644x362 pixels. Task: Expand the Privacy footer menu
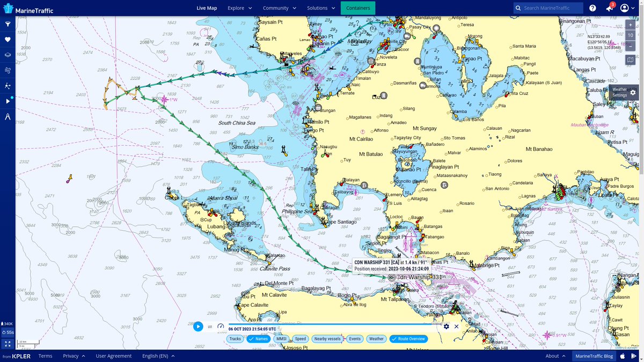tap(74, 356)
